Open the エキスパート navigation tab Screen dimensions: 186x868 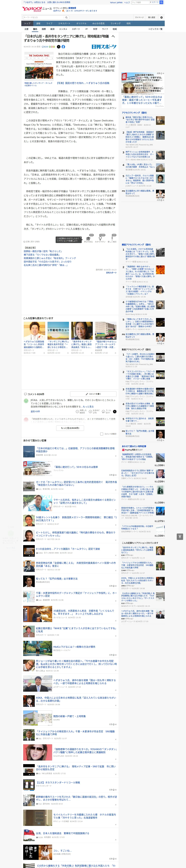click(64, 24)
